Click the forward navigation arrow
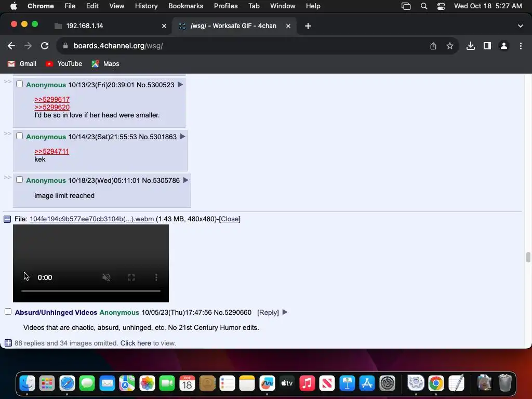 (x=28, y=46)
